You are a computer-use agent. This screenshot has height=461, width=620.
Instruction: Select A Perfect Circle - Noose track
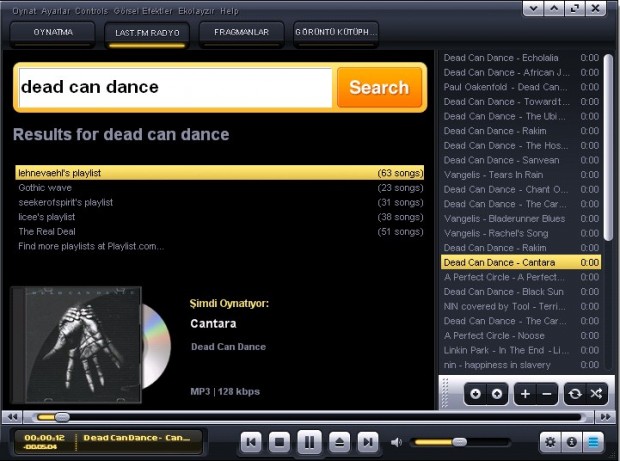coord(521,336)
